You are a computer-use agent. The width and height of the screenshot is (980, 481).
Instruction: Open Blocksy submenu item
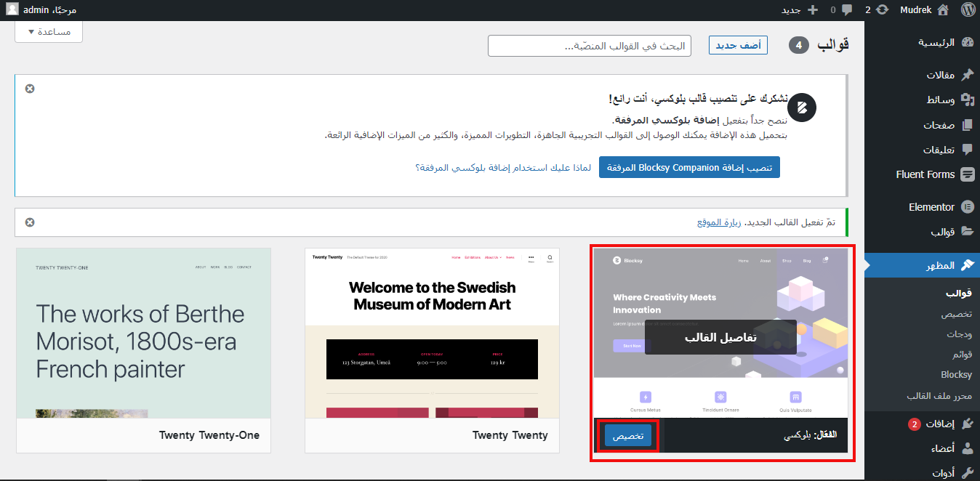(956, 375)
